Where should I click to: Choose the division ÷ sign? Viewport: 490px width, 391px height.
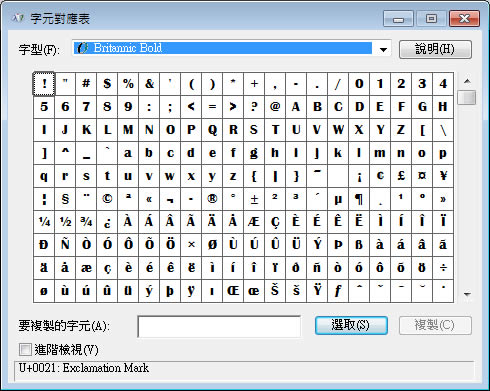pyautogui.click(x=443, y=268)
